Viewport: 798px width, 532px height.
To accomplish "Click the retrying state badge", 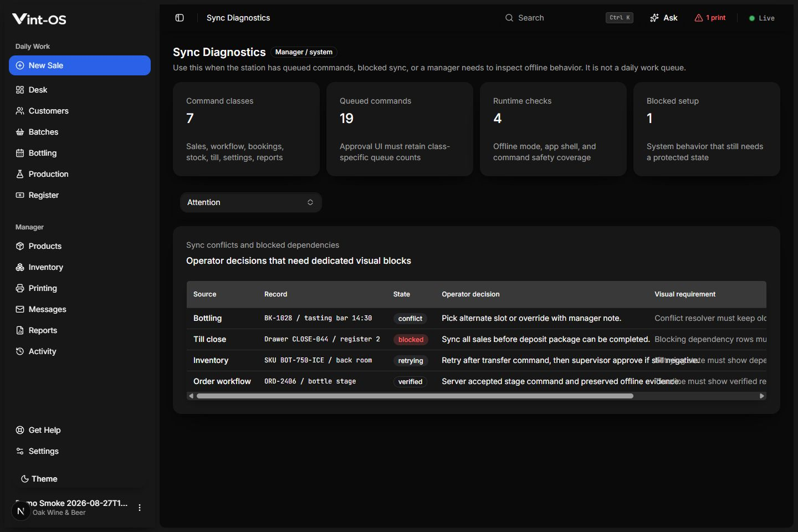I will [411, 361].
